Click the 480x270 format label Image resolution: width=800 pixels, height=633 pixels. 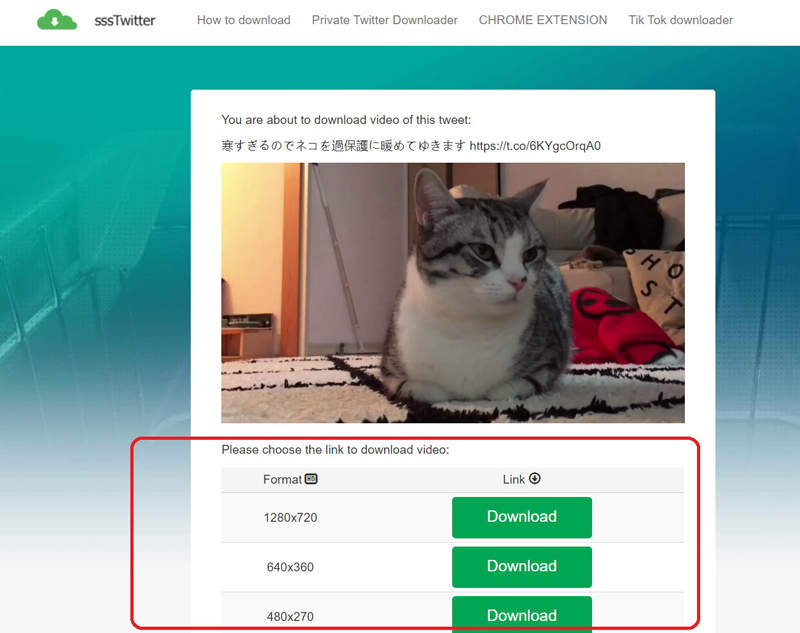coord(290,617)
